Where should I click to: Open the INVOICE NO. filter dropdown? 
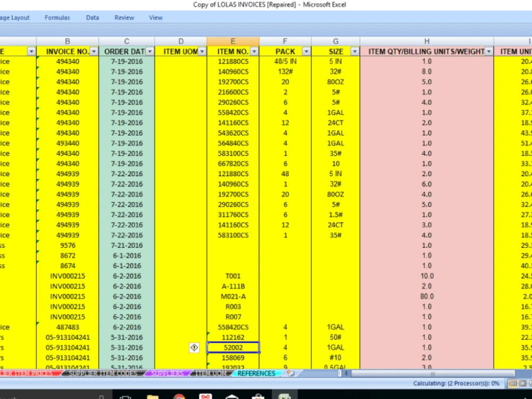point(94,51)
